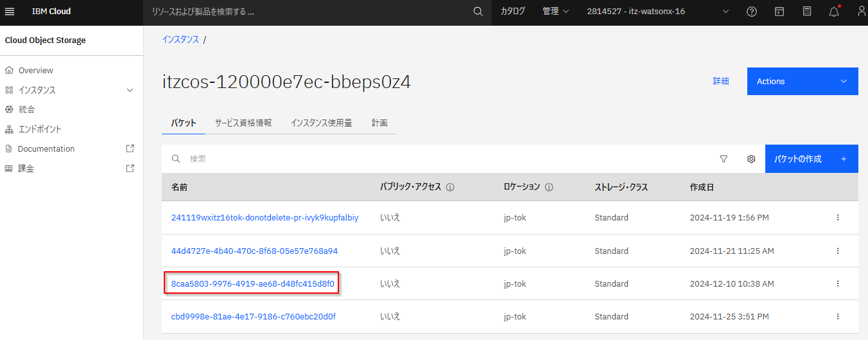Open the cost estimator calculator icon
The image size is (868, 340).
tap(807, 12)
